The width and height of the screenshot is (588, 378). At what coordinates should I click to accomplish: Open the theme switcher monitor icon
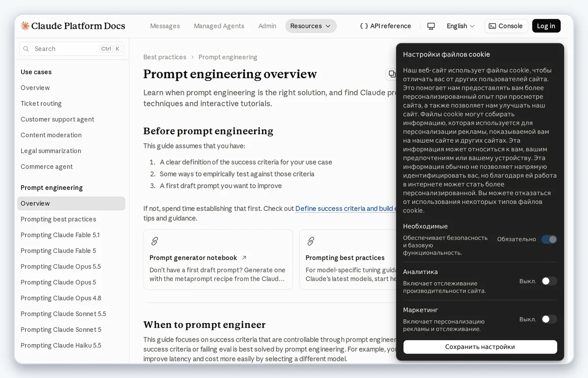pyautogui.click(x=431, y=26)
